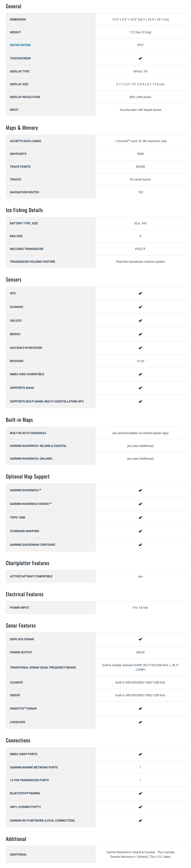Viewport: 191px width, 868px height.
Task: Click the LiveScope checkmark icon
Action: pos(140,722)
